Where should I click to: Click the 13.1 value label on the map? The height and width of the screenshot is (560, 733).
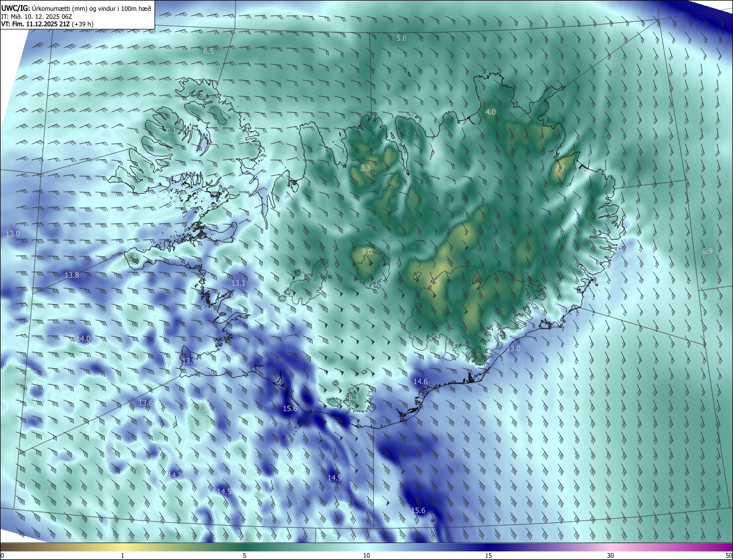click(x=238, y=283)
